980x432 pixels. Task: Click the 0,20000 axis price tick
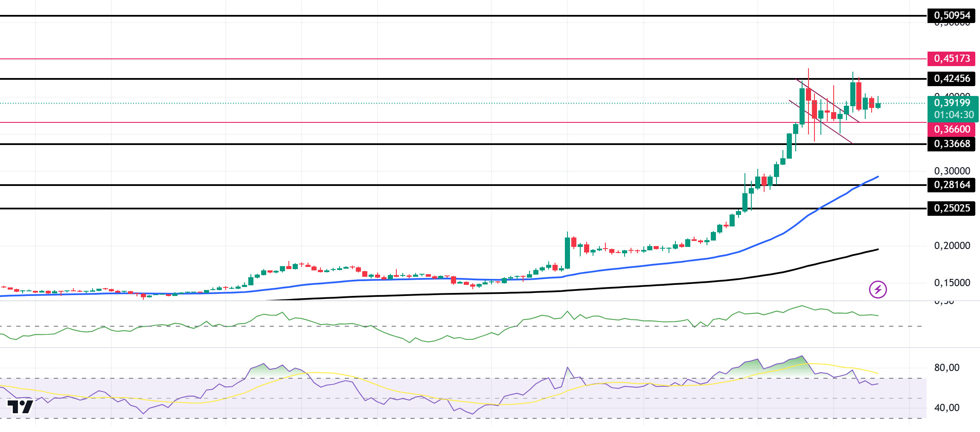(x=952, y=246)
